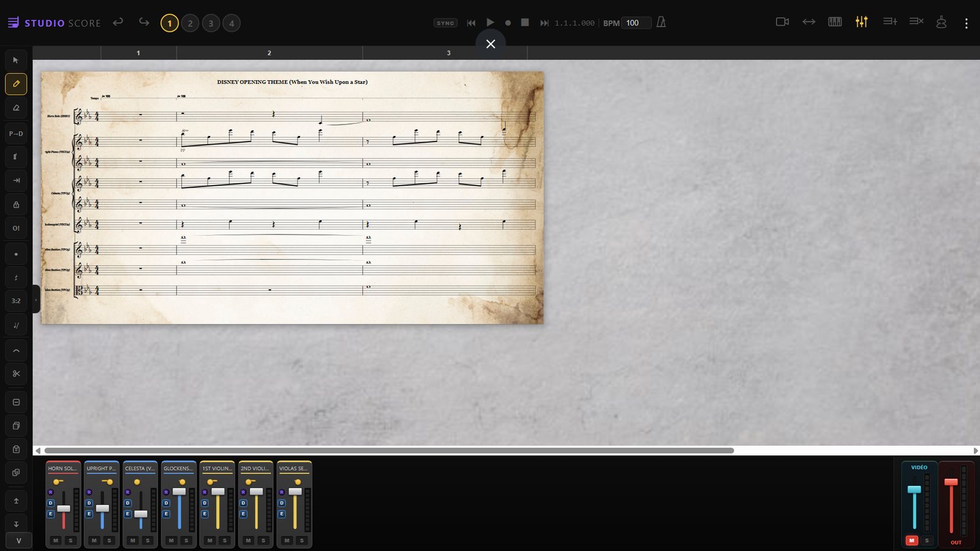Screen dimensions: 980x551
Task: Mute the Celesta channel
Action: point(132,540)
